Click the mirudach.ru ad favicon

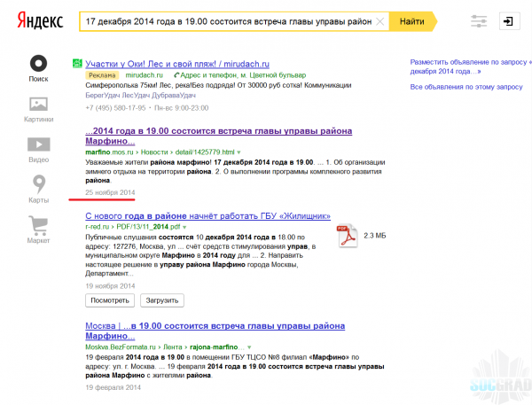tap(77, 65)
